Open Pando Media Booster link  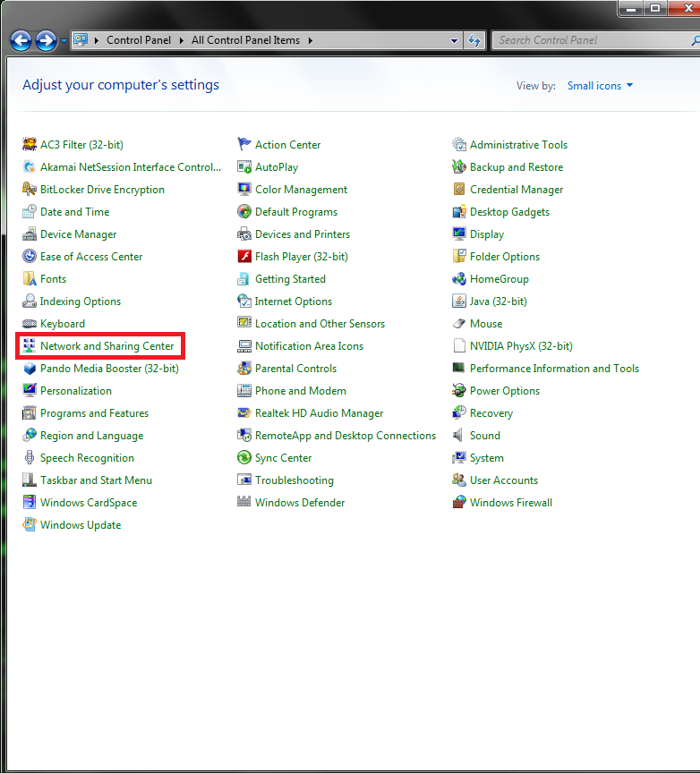(x=109, y=369)
